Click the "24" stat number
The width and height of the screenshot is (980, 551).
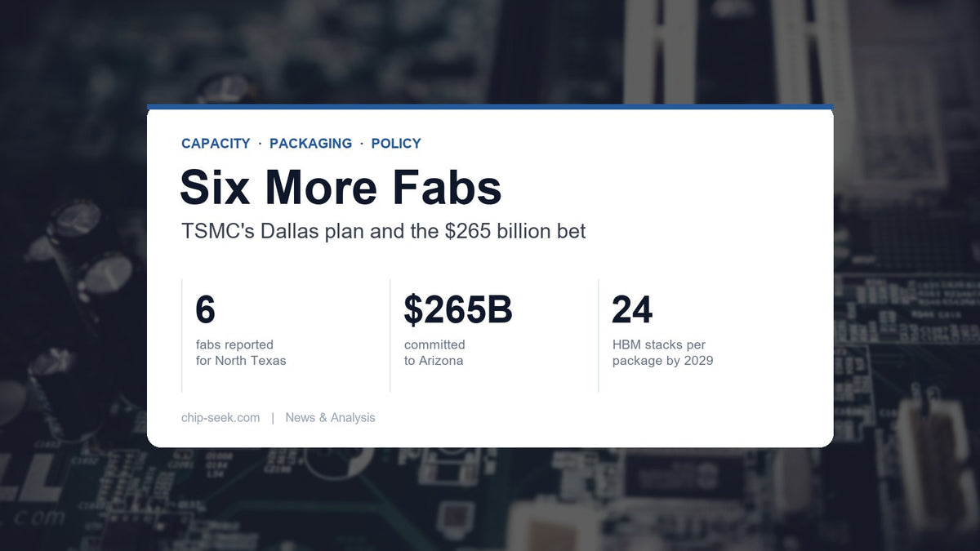tap(632, 310)
